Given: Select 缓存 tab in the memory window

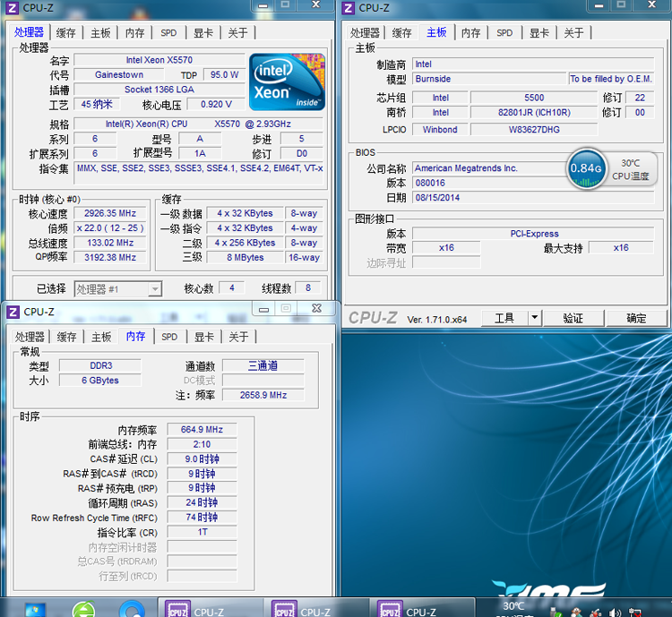Looking at the screenshot, I should coord(67,337).
